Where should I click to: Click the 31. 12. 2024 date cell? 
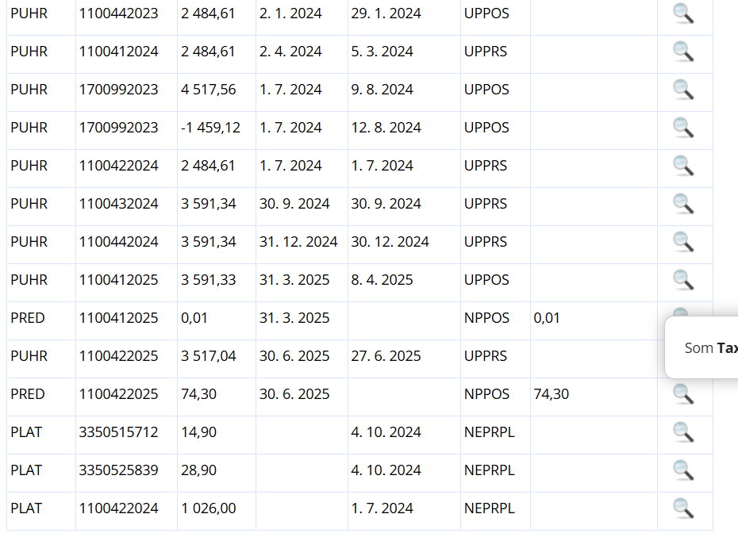tap(298, 242)
